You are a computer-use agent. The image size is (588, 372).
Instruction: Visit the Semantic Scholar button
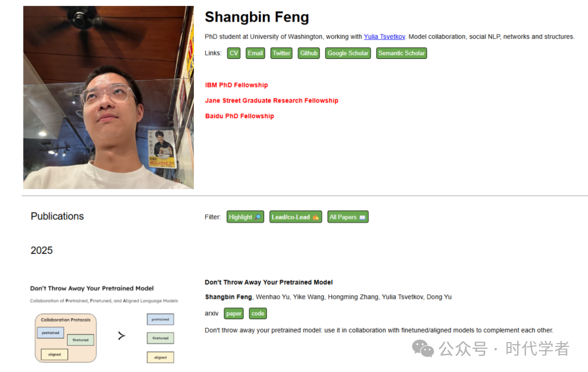pyautogui.click(x=401, y=53)
